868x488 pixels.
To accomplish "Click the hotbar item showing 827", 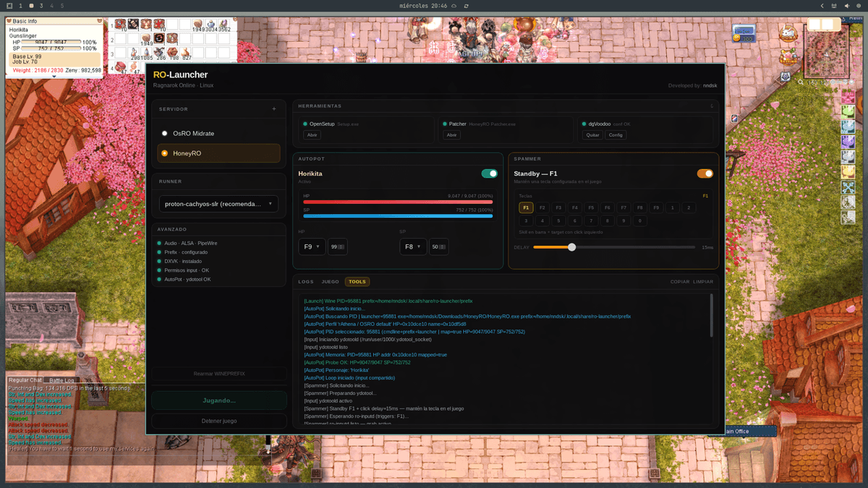I will tap(186, 52).
